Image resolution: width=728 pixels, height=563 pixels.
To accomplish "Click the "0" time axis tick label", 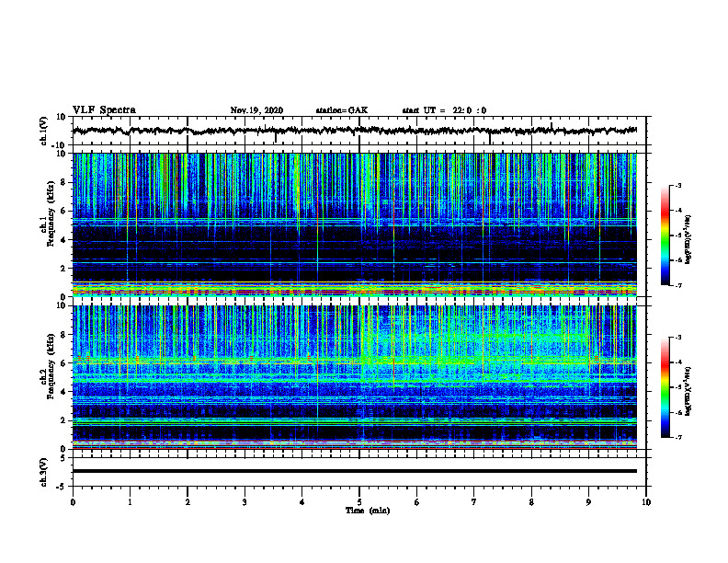I will coord(73,502).
